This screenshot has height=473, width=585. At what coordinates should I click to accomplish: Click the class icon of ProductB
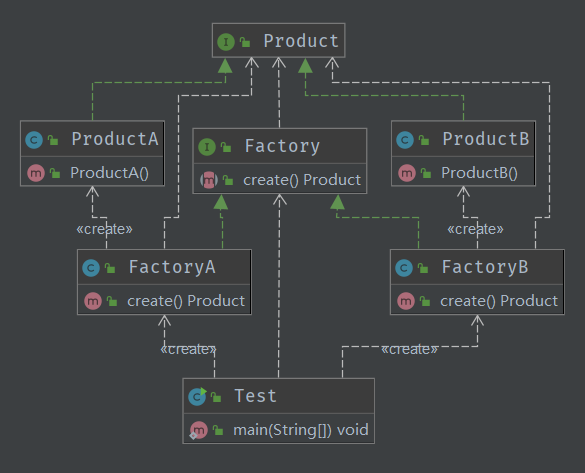pyautogui.click(x=405, y=140)
